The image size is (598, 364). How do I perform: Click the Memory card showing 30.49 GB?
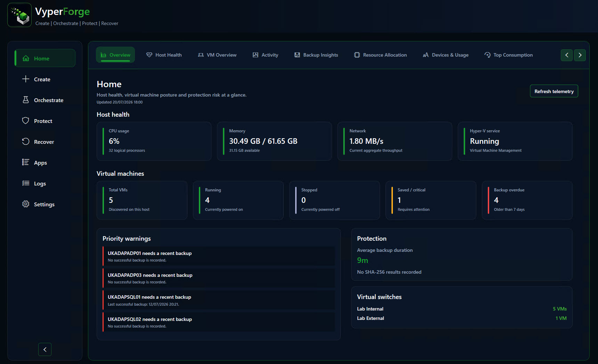[274, 141]
